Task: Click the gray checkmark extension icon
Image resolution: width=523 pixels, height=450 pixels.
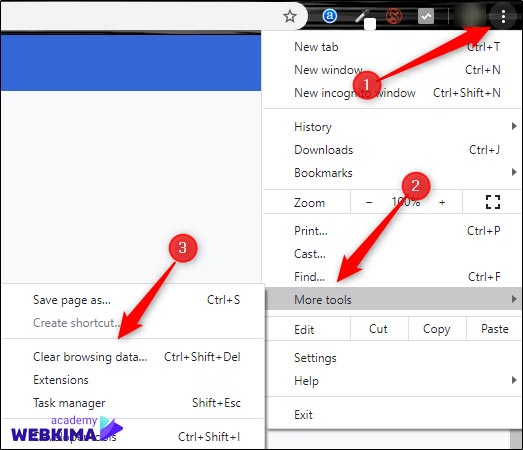Action: 426,16
